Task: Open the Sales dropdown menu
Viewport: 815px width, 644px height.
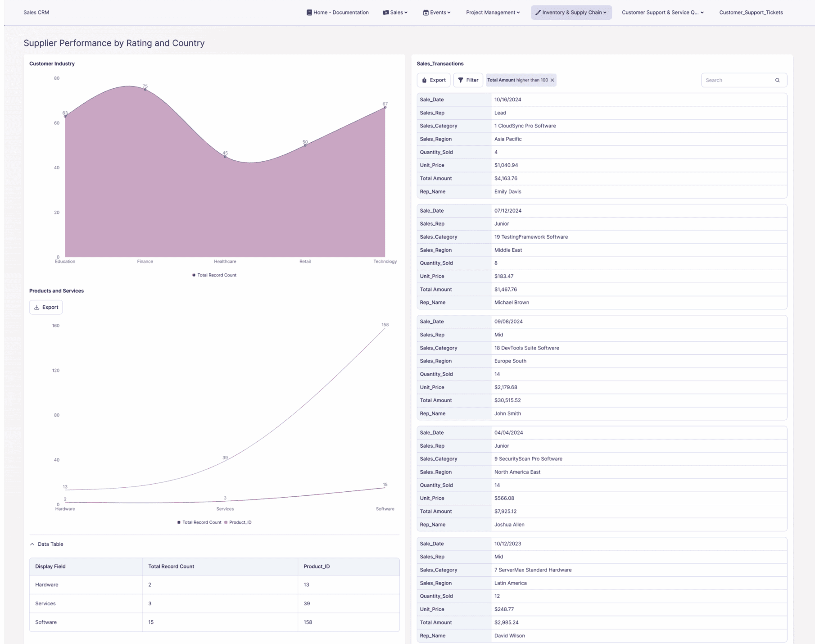Action: [395, 12]
